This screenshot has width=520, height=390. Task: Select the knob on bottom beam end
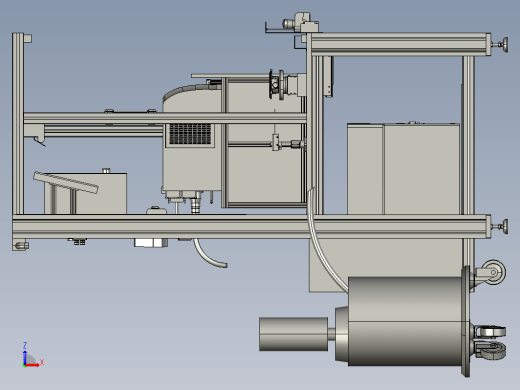tap(501, 227)
